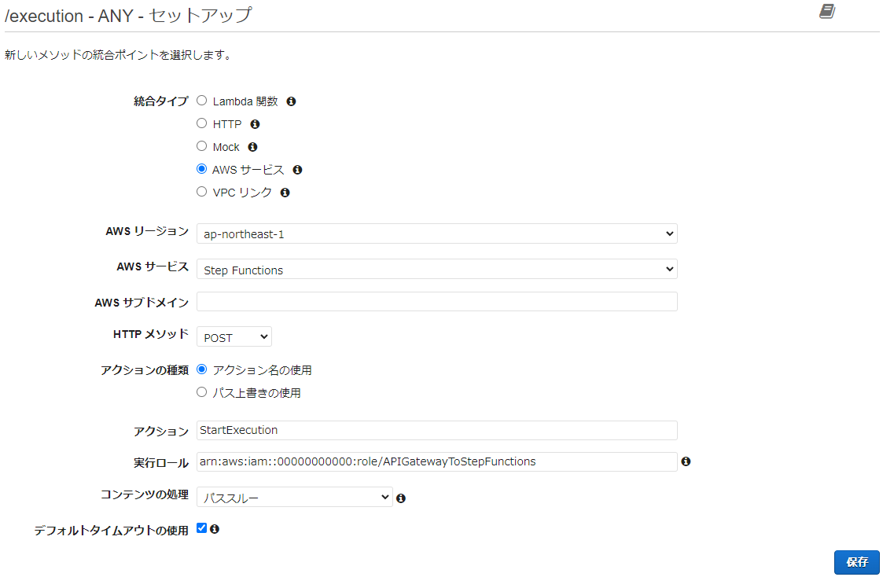Uncheck デフォルトタイムアウトの使用

201,527
